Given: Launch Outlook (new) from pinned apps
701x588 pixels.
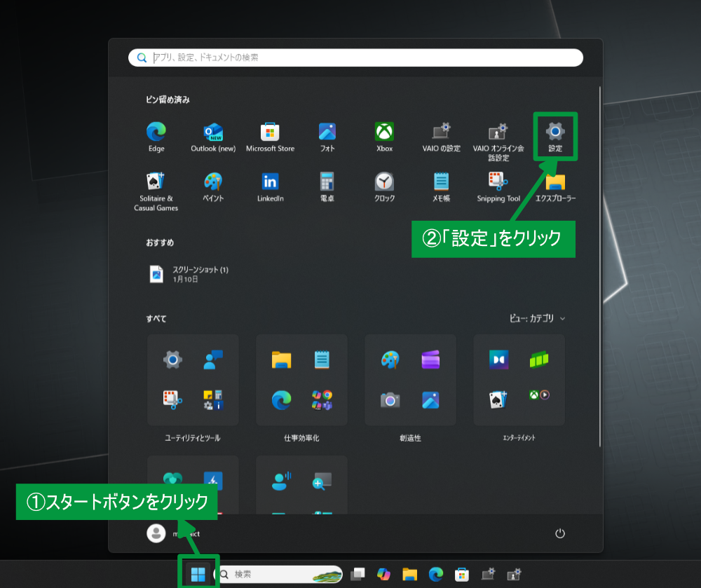Looking at the screenshot, I should (213, 132).
